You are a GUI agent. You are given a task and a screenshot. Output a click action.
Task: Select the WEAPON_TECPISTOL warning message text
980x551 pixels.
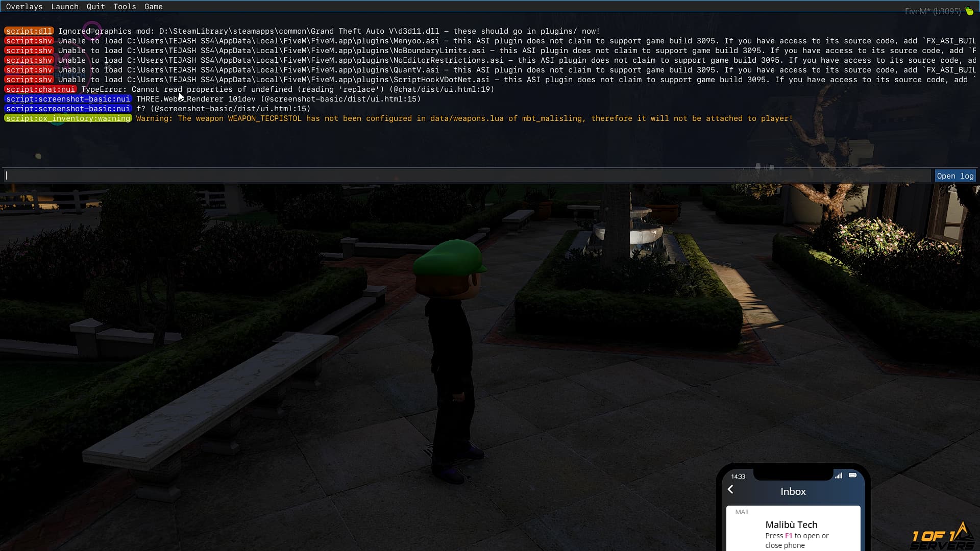464,118
